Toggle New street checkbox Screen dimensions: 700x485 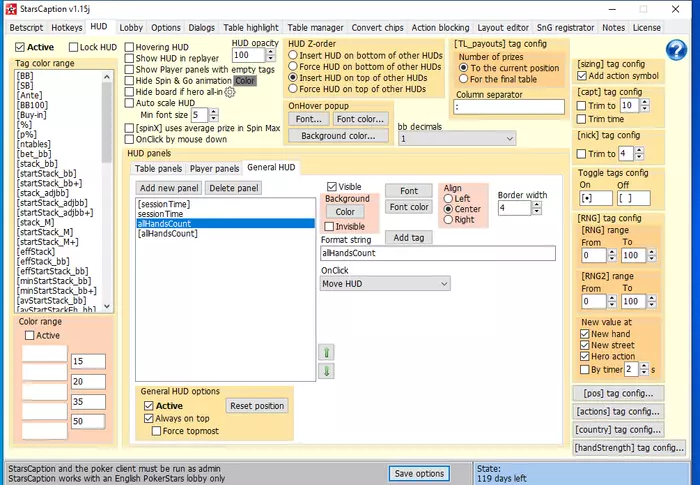[584, 345]
